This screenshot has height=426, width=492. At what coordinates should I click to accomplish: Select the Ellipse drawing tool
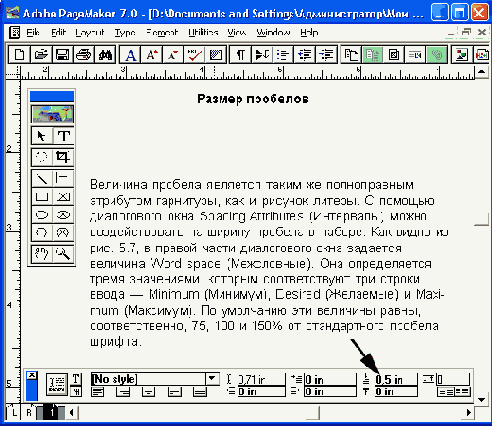[42, 215]
